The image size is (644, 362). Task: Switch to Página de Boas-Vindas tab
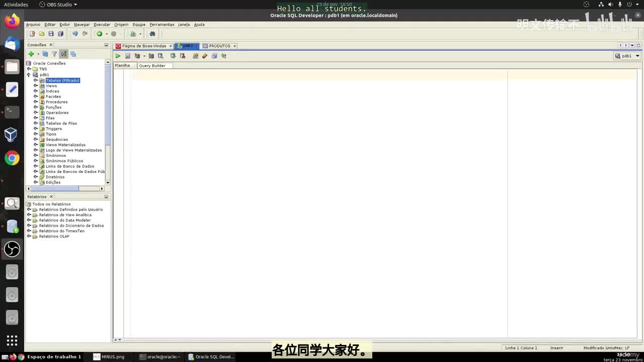click(x=144, y=46)
